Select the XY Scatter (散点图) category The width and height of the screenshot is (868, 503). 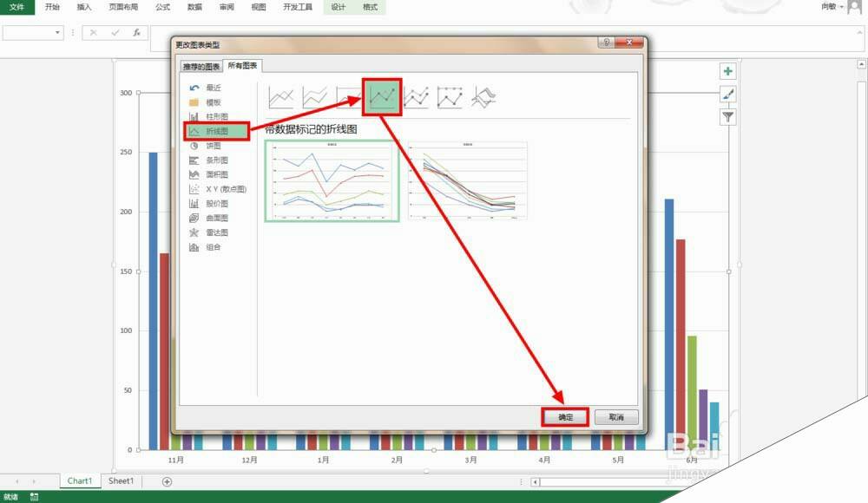point(218,189)
